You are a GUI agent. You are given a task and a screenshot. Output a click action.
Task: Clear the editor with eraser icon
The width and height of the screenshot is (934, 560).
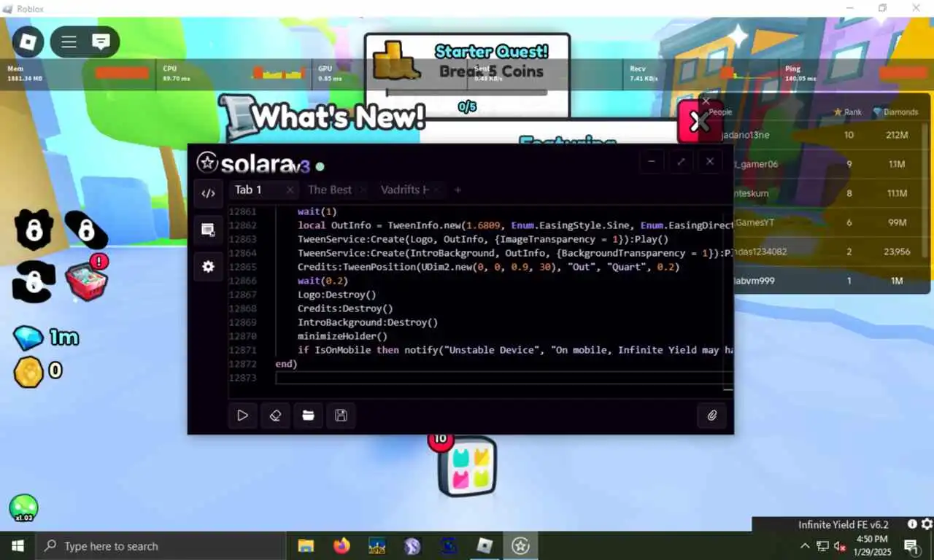coord(275,416)
